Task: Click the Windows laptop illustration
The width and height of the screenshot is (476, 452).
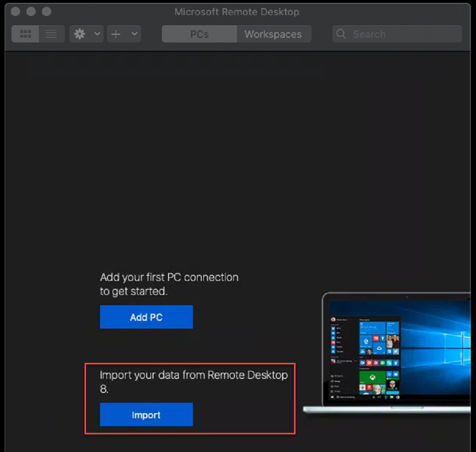Action: pyautogui.click(x=404, y=352)
